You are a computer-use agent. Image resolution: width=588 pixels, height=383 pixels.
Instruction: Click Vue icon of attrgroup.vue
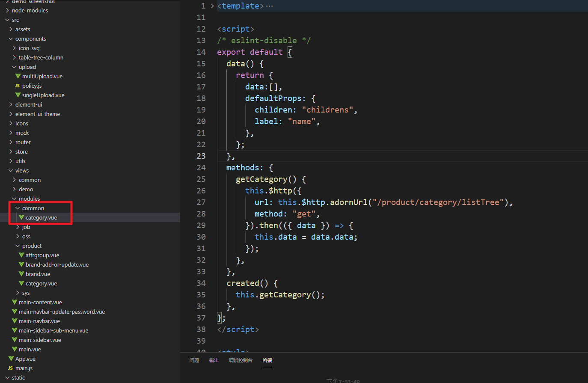point(21,255)
